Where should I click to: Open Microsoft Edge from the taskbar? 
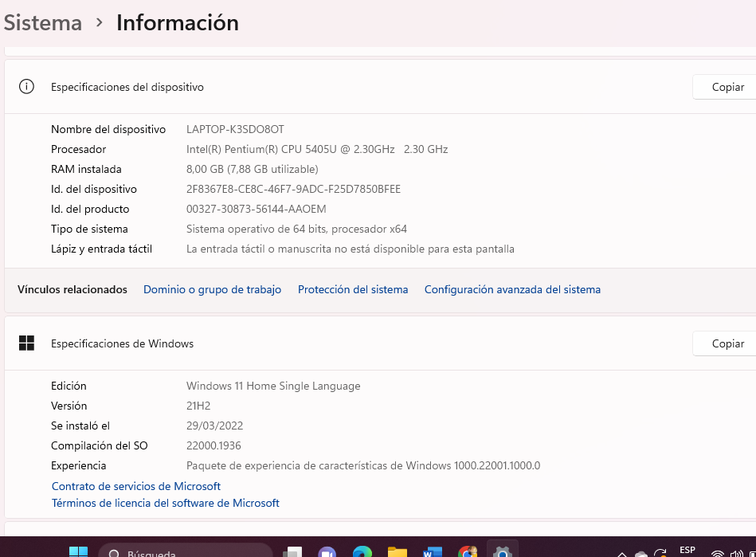[362, 552]
